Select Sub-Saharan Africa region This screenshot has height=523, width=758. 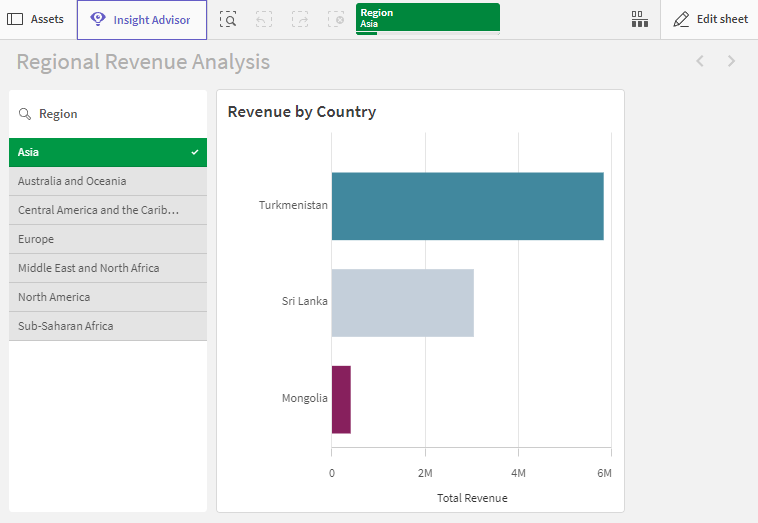click(108, 326)
